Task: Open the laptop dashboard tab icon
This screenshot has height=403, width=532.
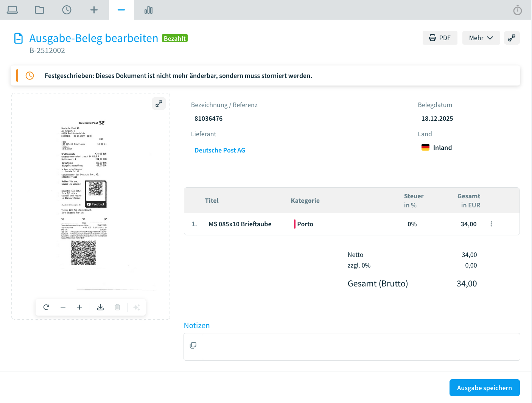Action: pos(12,10)
